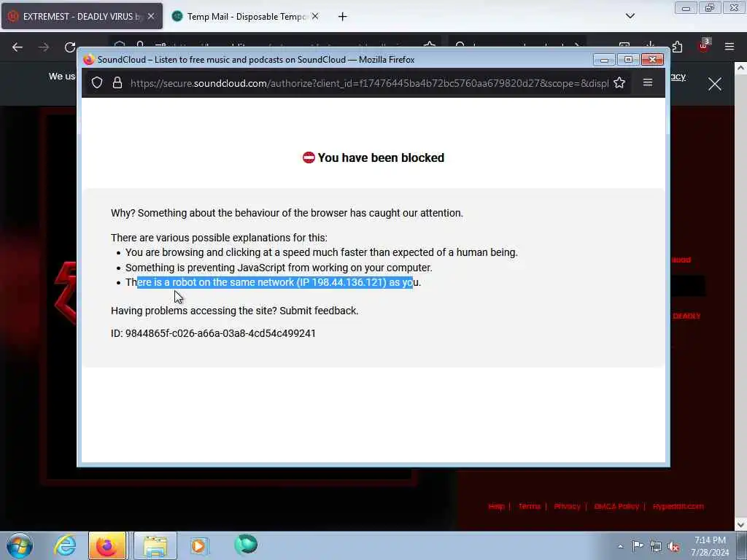Image resolution: width=747 pixels, height=560 pixels.
Task: Open the SoundCloud popup hamburger menu
Action: 648,82
